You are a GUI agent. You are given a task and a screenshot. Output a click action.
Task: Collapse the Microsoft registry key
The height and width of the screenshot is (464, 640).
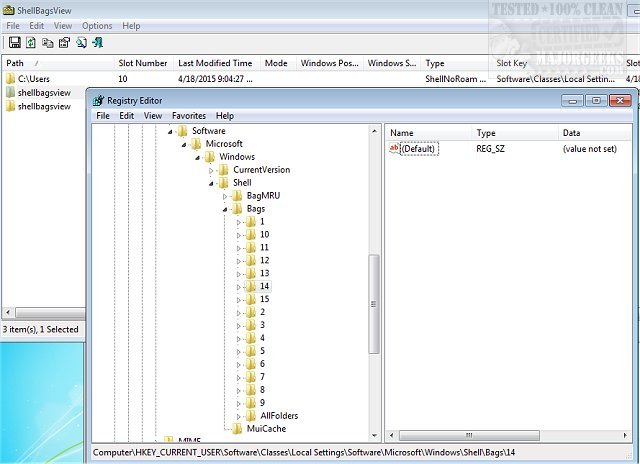184,144
